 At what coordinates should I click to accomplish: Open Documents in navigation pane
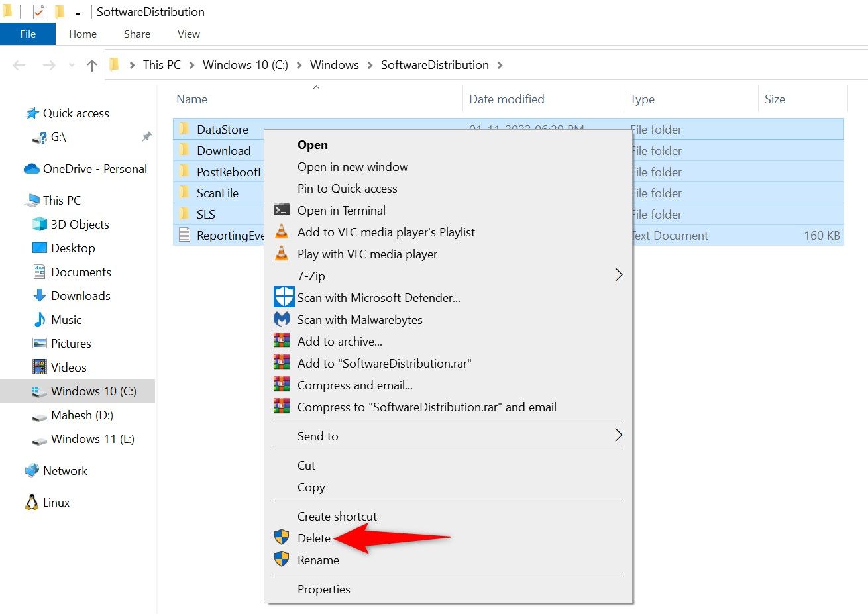coord(81,272)
